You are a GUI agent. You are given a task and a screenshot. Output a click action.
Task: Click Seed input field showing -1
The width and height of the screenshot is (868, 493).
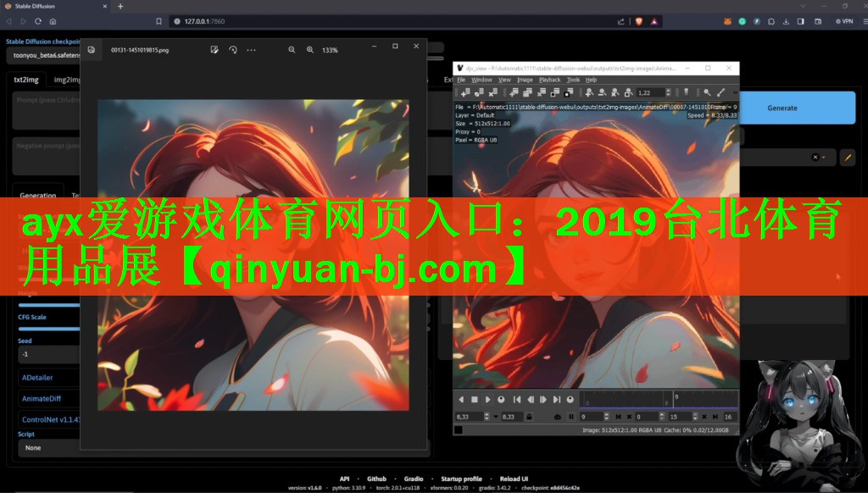(50, 354)
